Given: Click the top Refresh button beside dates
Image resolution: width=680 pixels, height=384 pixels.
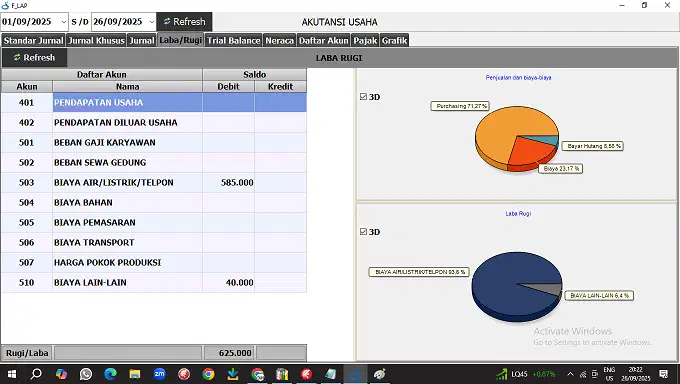Looking at the screenshot, I should pyautogui.click(x=184, y=22).
